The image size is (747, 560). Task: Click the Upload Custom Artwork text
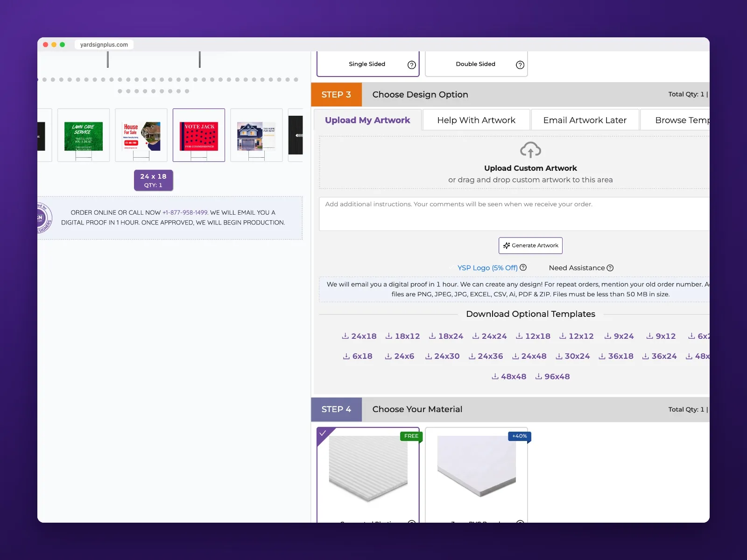pos(530,168)
